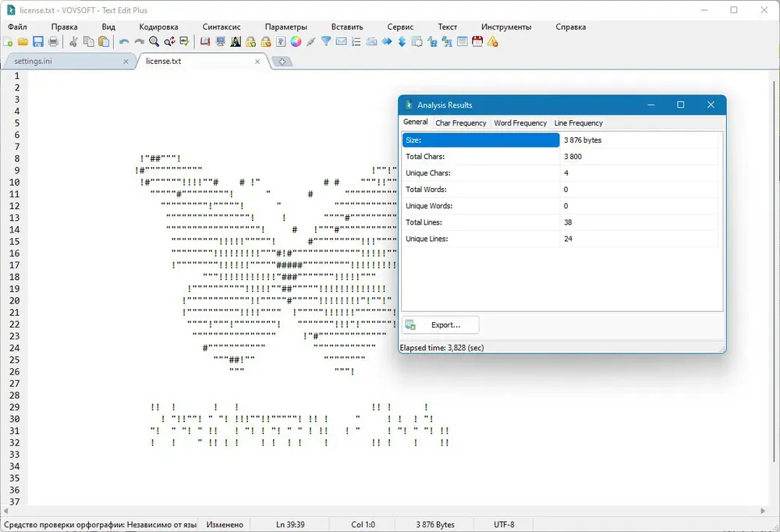Open the Инструменты menu
780x532 pixels.
(x=506, y=27)
